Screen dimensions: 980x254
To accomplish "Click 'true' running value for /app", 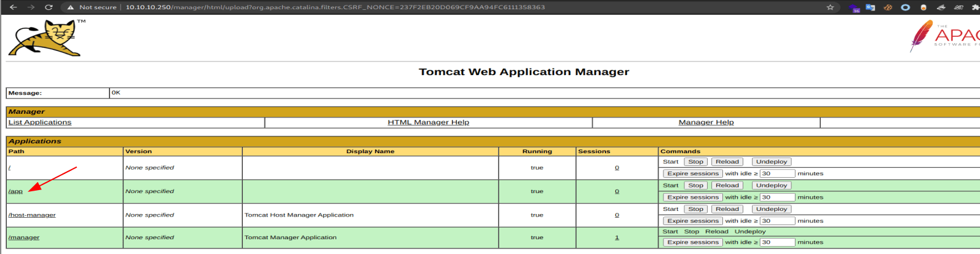I will (537, 191).
